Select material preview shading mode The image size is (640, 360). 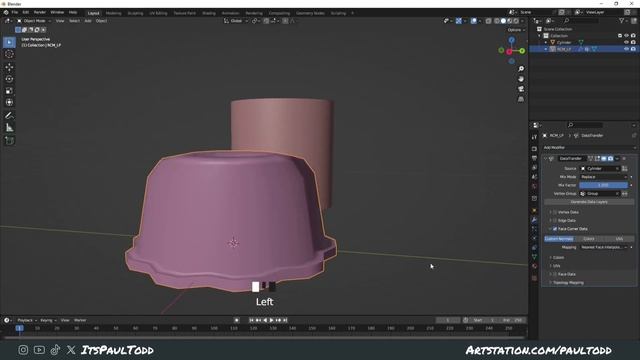click(x=510, y=21)
